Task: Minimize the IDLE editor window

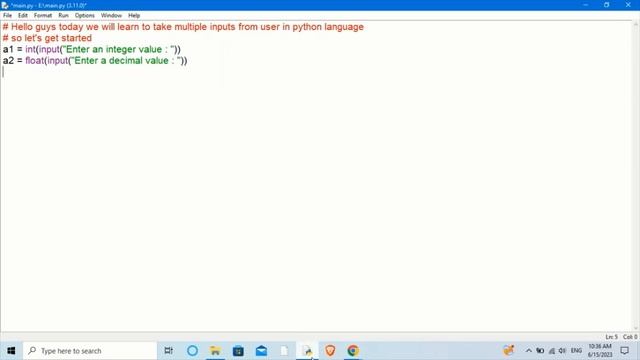Action: [x=585, y=5]
